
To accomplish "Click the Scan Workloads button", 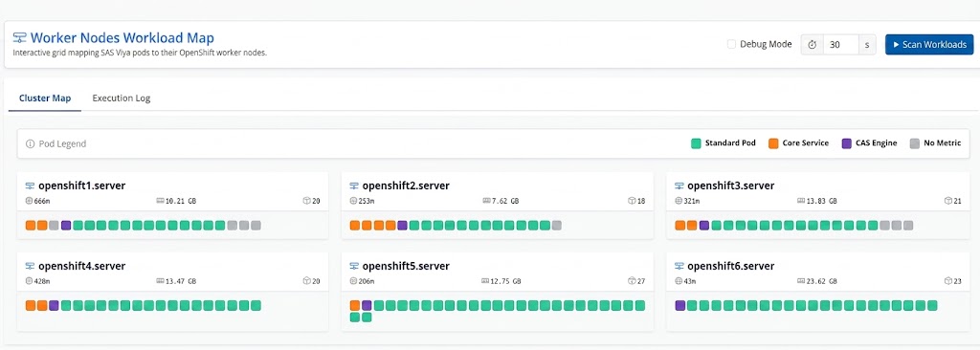I will (x=928, y=44).
